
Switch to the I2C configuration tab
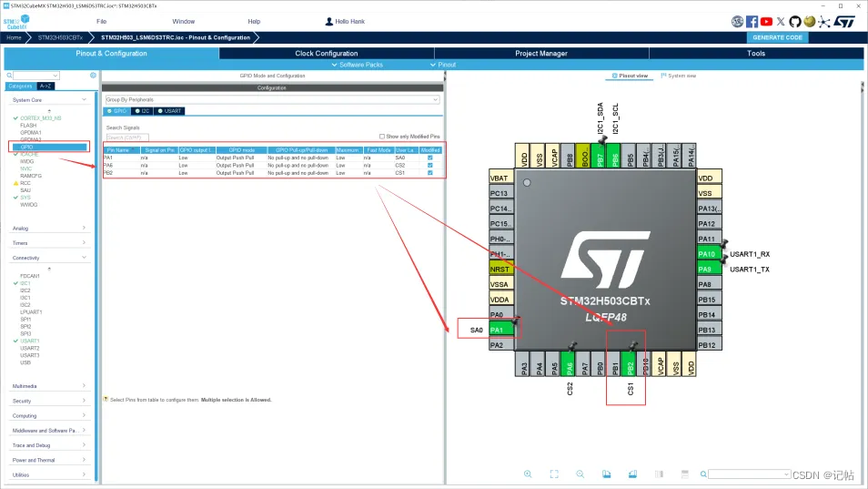[143, 111]
